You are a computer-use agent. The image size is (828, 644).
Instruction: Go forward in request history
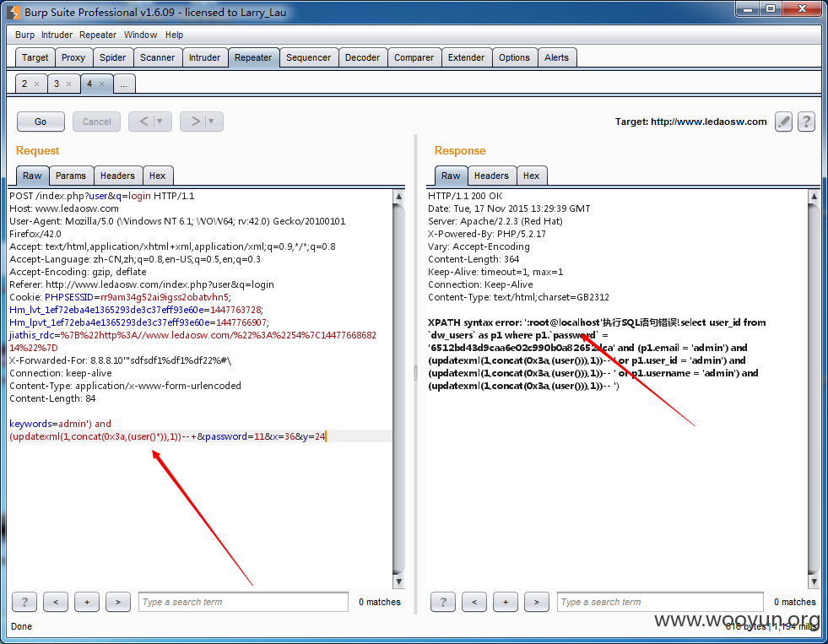coord(195,122)
